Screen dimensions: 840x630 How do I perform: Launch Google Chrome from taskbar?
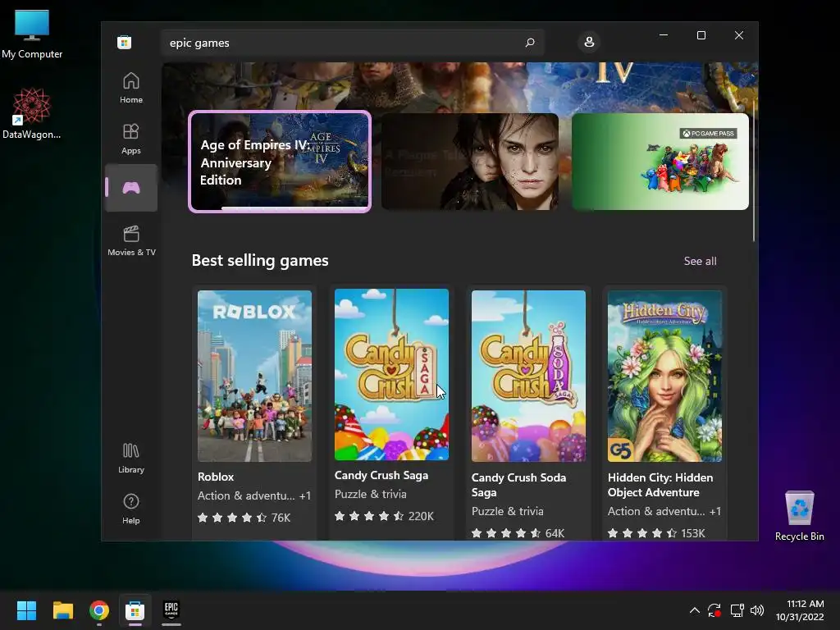tap(99, 610)
